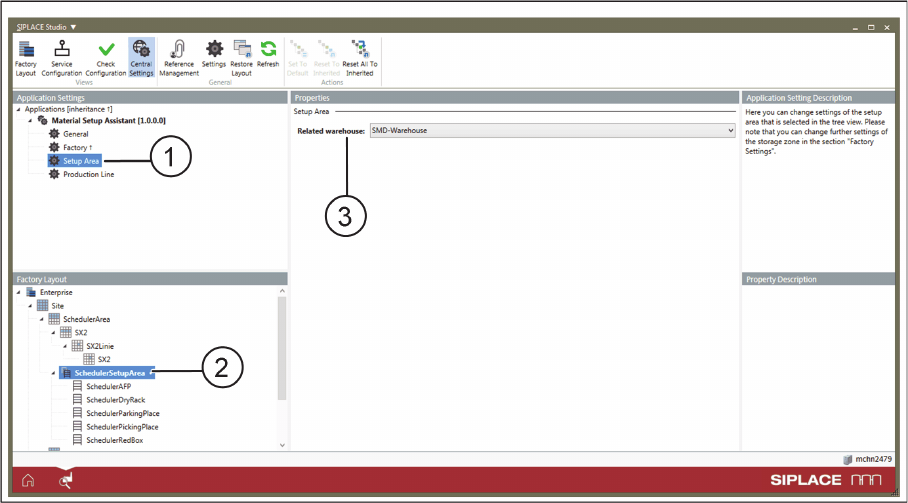Collapse the Enterprise node
Viewport: 908px width, 503px height.
pyautogui.click(x=19, y=293)
